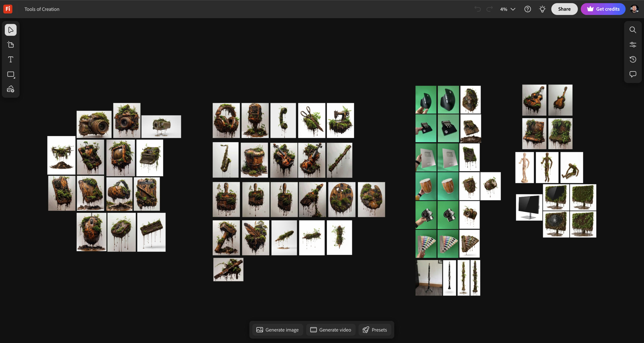Click the help question mark icon

coord(528,9)
